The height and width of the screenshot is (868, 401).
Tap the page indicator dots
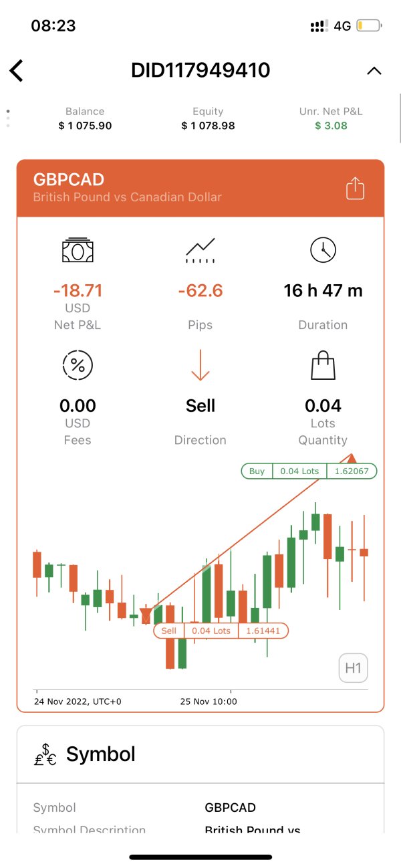pyautogui.click(x=8, y=118)
